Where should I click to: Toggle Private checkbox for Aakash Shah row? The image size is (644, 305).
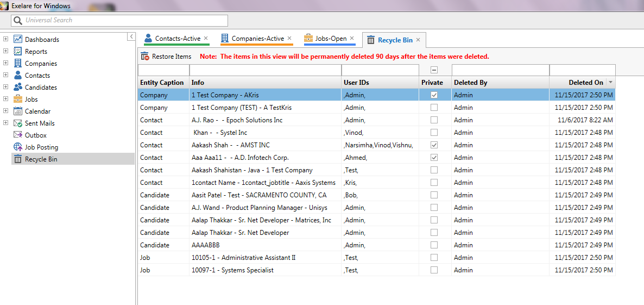pyautogui.click(x=434, y=145)
